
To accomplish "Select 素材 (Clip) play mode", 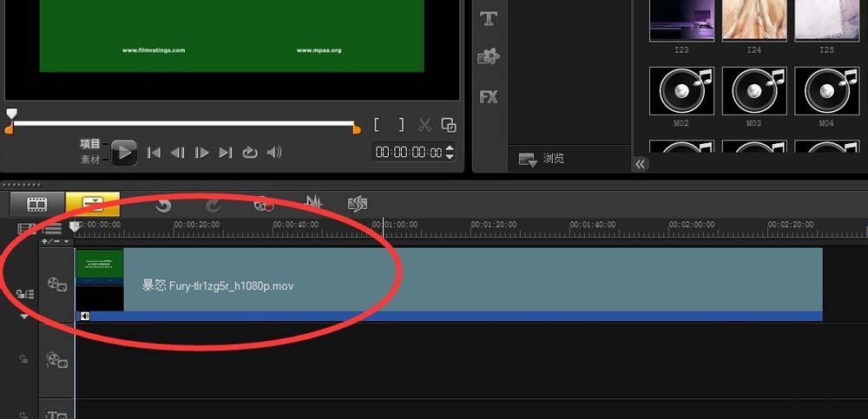I will pyautogui.click(x=90, y=160).
